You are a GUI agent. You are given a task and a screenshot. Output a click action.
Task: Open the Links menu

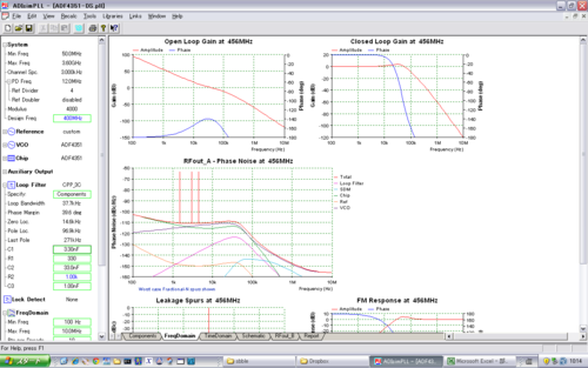point(135,16)
